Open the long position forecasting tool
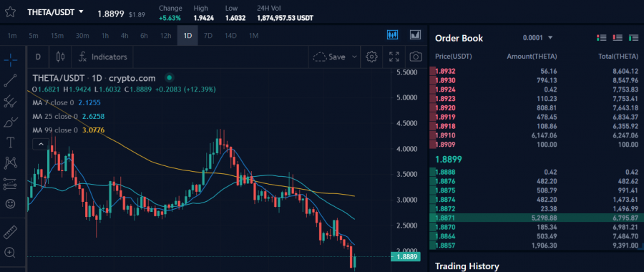Image resolution: width=644 pixels, height=272 pixels. 10,184
